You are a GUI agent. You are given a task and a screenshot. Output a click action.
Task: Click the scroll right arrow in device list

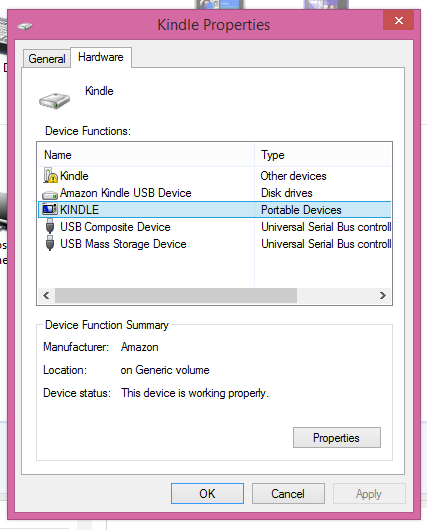(383, 296)
